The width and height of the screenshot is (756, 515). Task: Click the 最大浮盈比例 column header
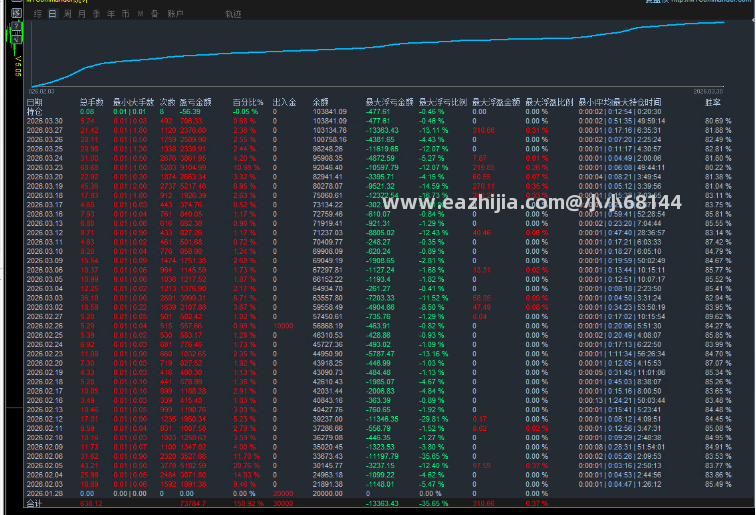[549, 102]
